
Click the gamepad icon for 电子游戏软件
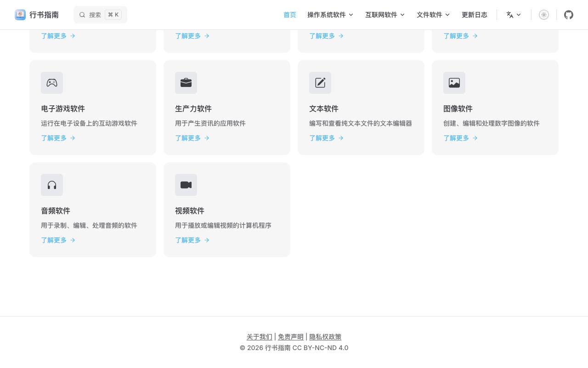click(52, 83)
